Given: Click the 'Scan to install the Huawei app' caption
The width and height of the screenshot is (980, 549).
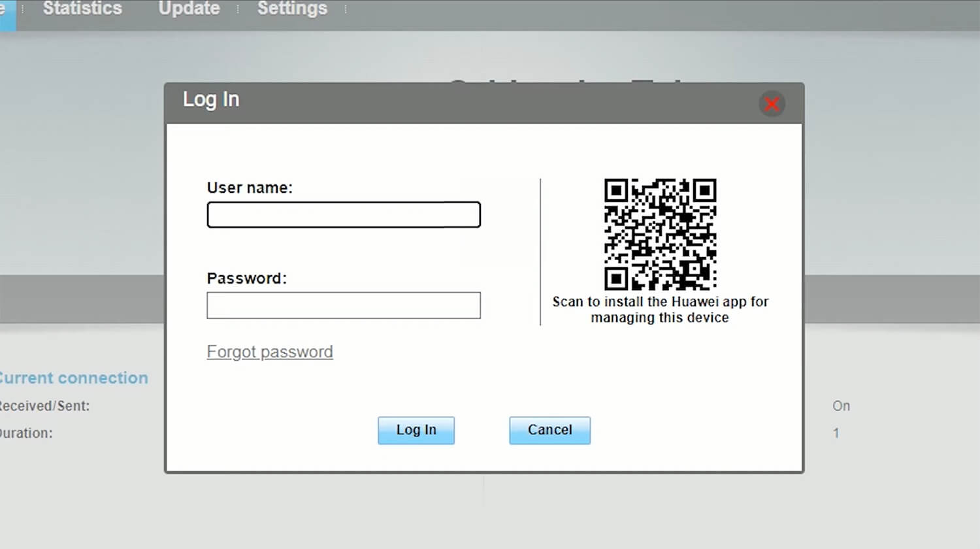Looking at the screenshot, I should coord(660,310).
